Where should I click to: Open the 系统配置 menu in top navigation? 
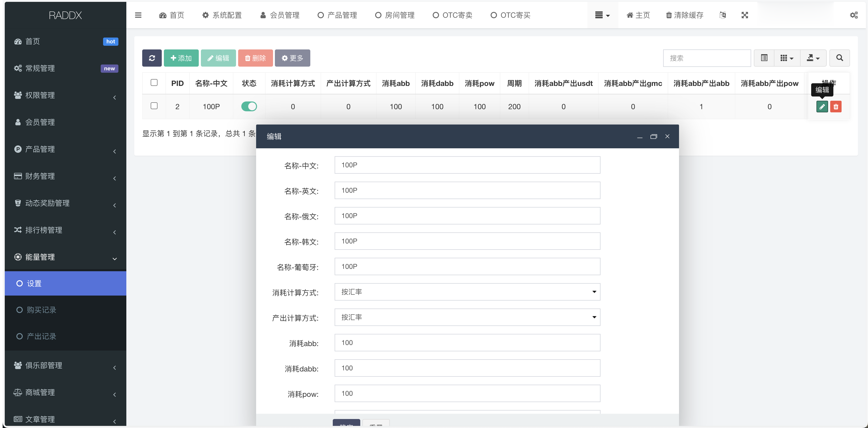(x=221, y=15)
